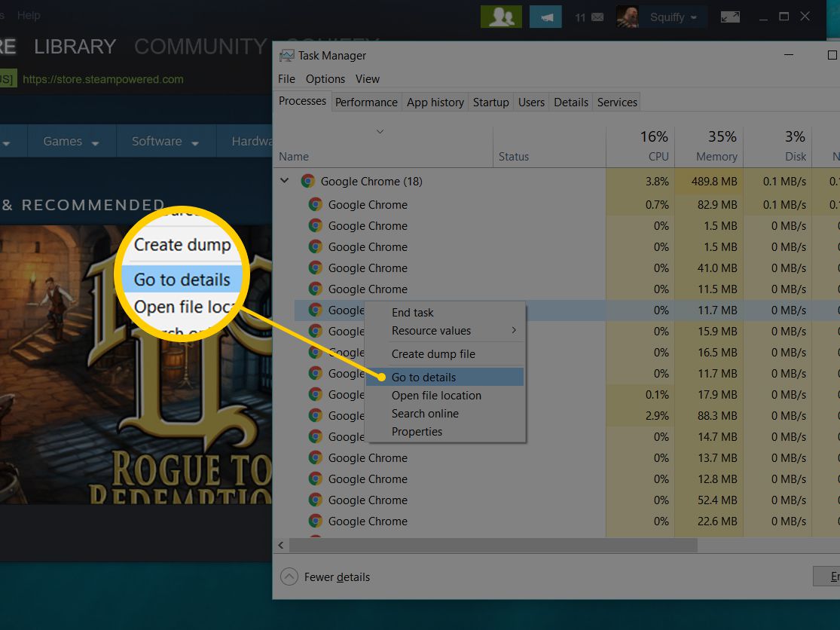Click Chrome icon in 82.9 MB row

315,204
